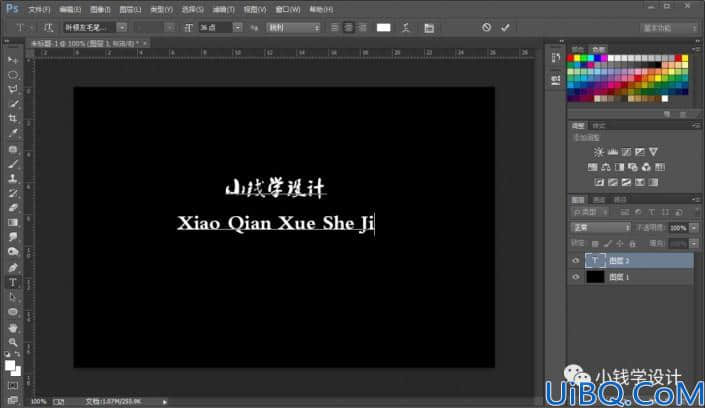Hide text layer 2 with eye icon
The width and height of the screenshot is (705, 408).
point(576,260)
